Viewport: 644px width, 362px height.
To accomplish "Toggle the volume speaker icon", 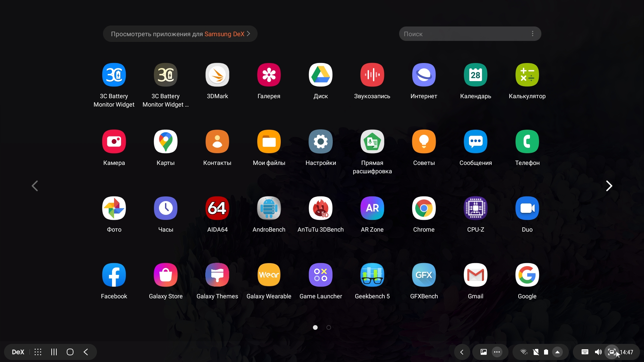I will (598, 352).
